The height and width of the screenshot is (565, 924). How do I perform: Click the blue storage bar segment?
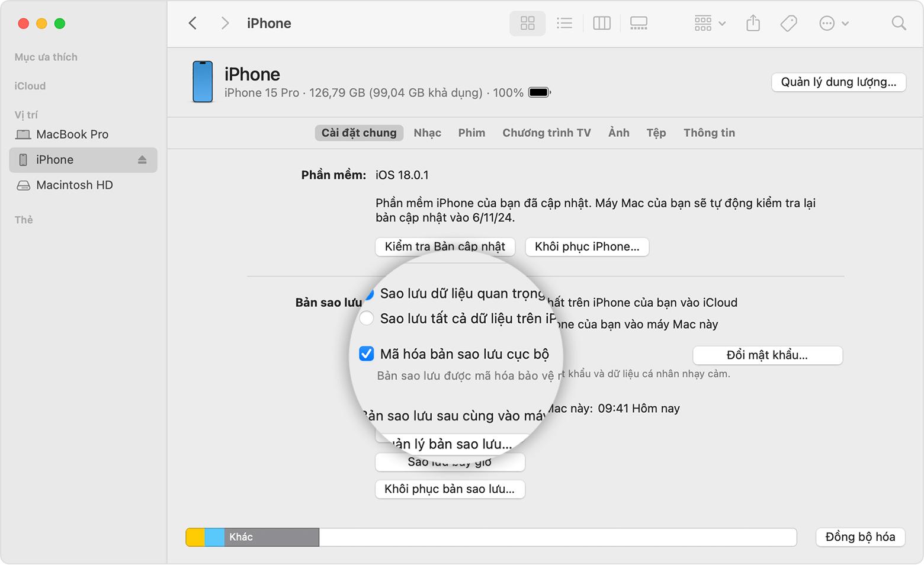click(x=214, y=537)
